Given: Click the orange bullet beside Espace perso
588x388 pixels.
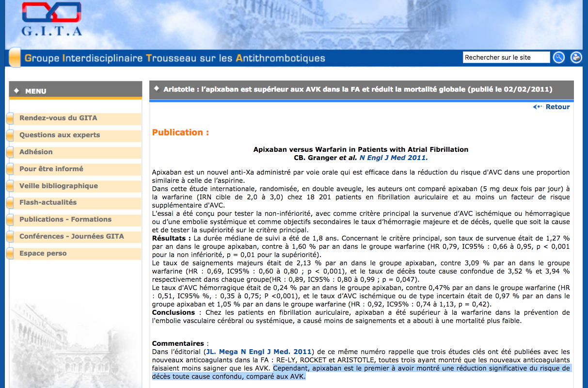Looking at the screenshot, I should point(10,254).
